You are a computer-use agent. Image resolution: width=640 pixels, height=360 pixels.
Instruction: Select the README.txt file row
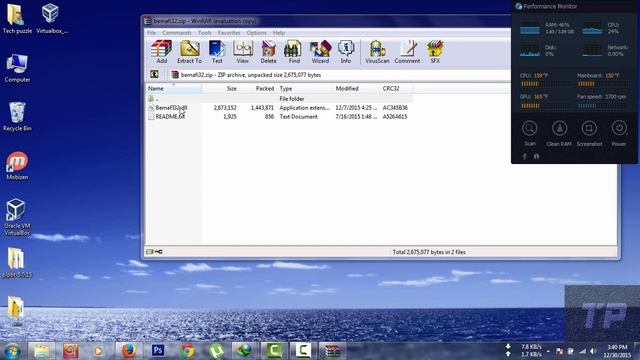[278, 117]
